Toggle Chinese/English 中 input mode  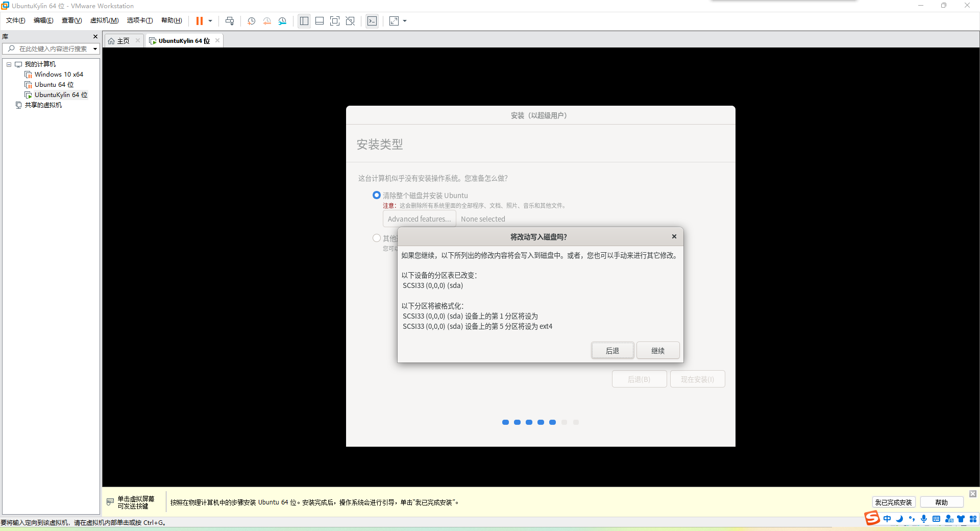pos(887,519)
